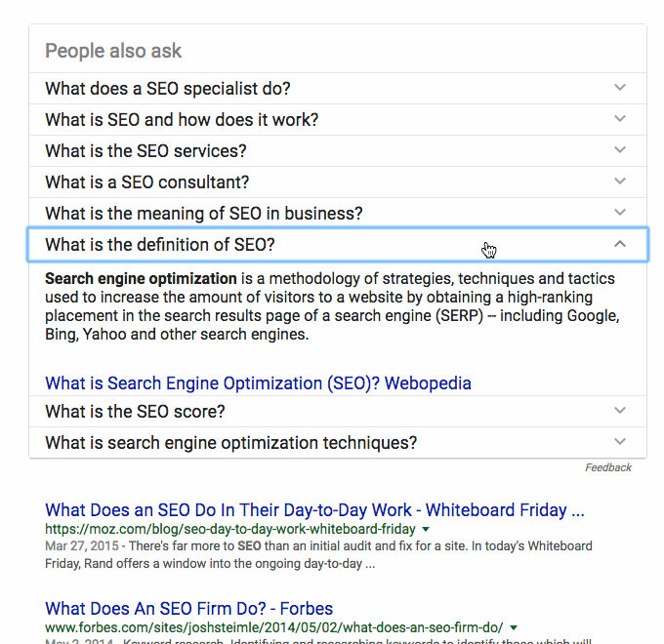Expand the 'What is a SEO consultant?' chevron
This screenshot has width=664, height=644.
pos(619,181)
